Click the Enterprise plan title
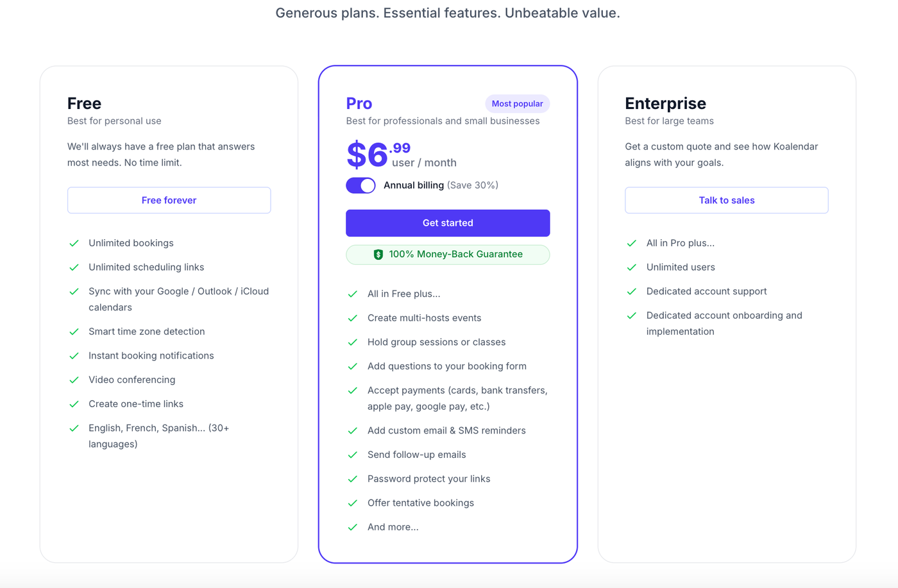898x588 pixels. click(665, 103)
